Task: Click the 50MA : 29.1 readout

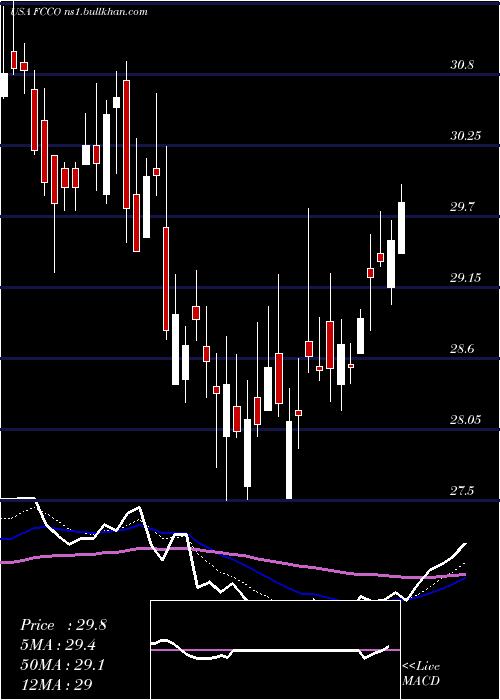Action: [62, 665]
